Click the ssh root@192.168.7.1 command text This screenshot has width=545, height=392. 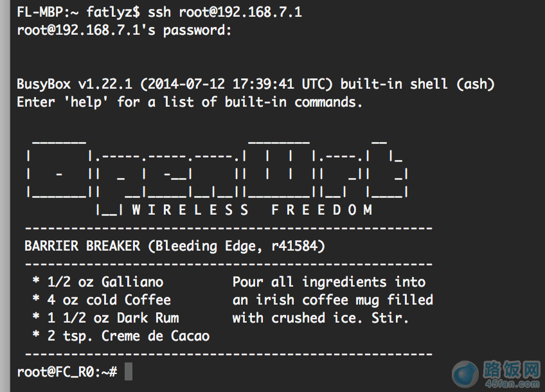tap(225, 12)
